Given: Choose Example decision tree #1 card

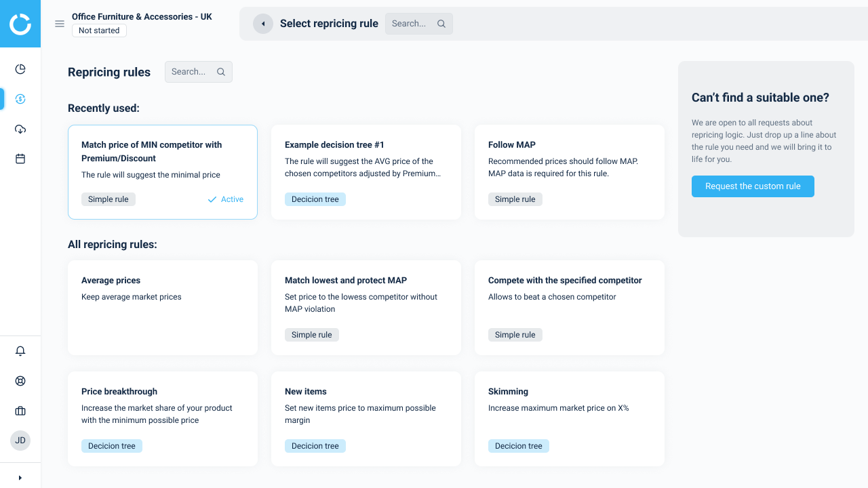Looking at the screenshot, I should [x=366, y=172].
